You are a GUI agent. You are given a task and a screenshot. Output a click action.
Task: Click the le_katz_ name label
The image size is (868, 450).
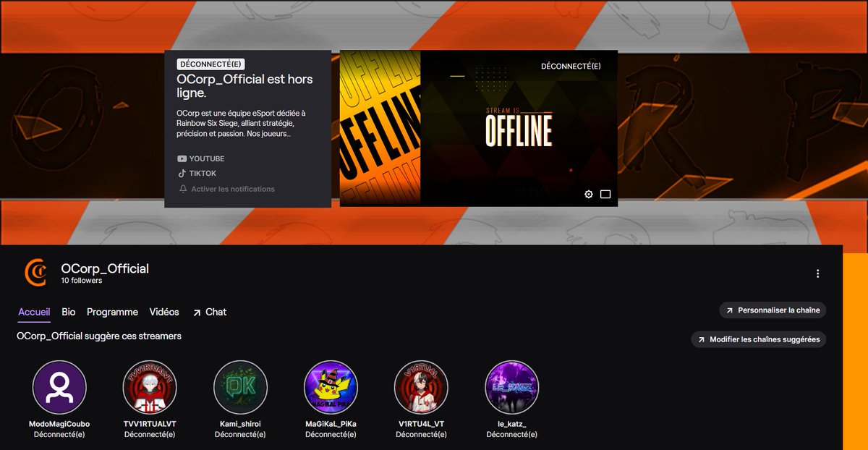pyautogui.click(x=511, y=424)
